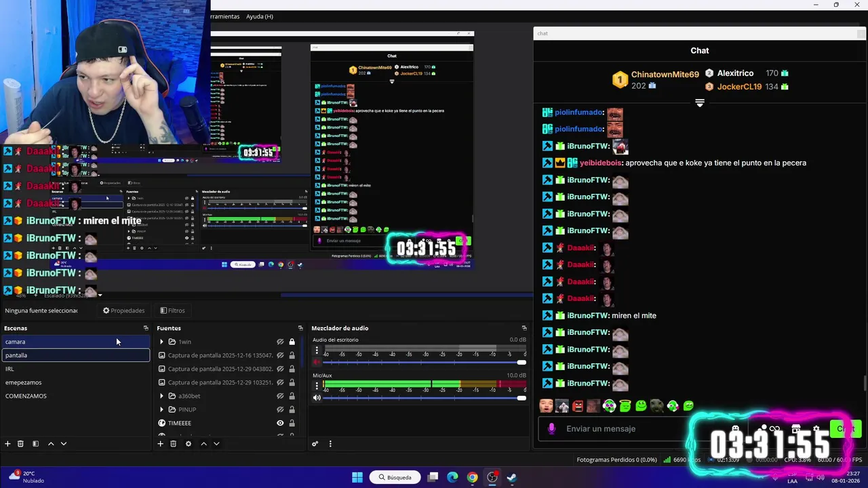Screen dimensions: 868x488
Task: Select the TIMEEEE source row
Action: tap(229, 423)
